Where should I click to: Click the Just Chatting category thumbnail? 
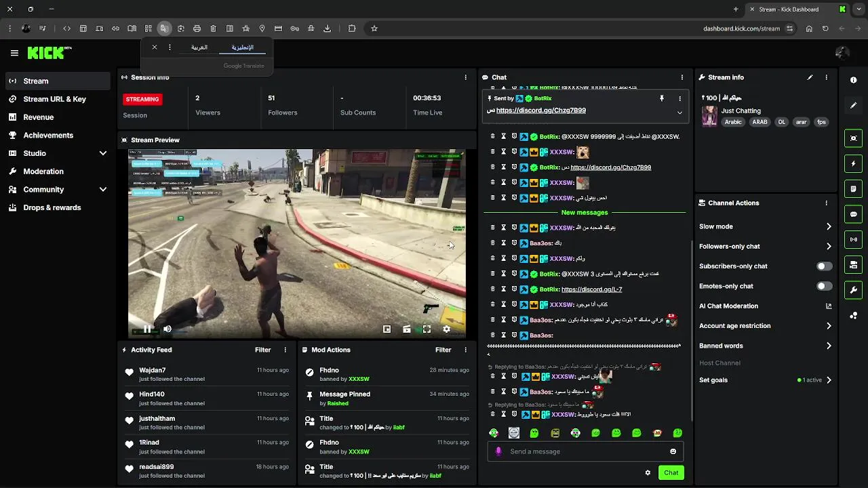(709, 116)
